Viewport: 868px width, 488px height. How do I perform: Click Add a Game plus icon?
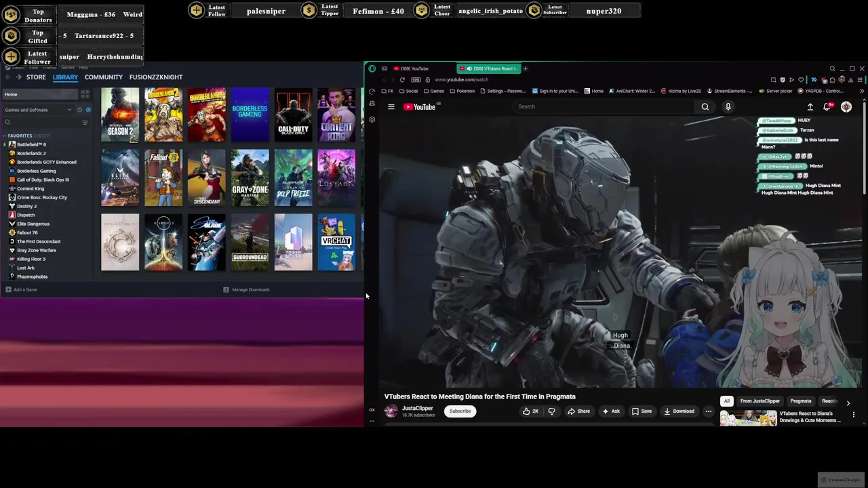point(8,289)
